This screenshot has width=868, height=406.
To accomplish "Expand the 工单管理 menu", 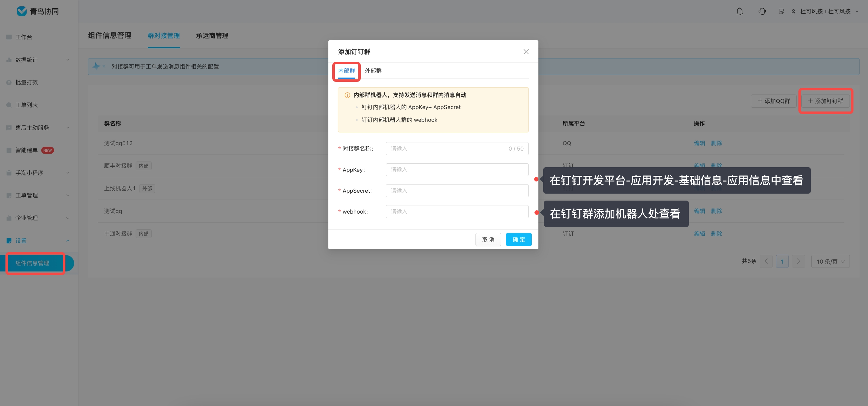I will [68, 196].
